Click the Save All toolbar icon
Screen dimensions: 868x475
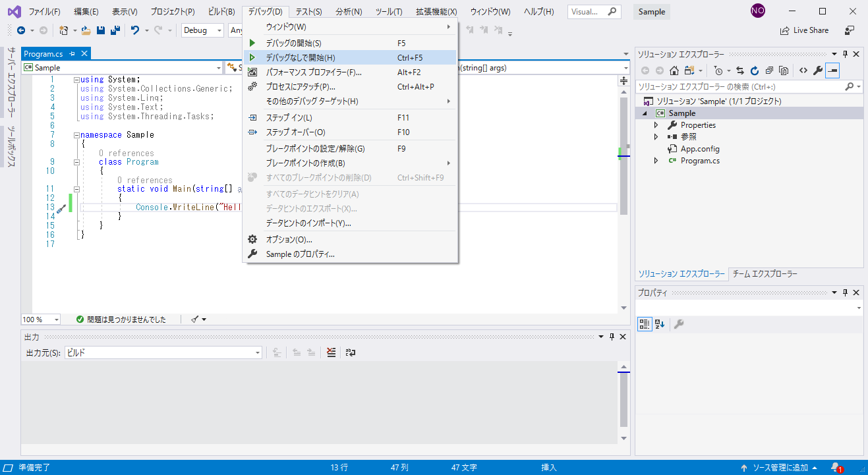(115, 30)
